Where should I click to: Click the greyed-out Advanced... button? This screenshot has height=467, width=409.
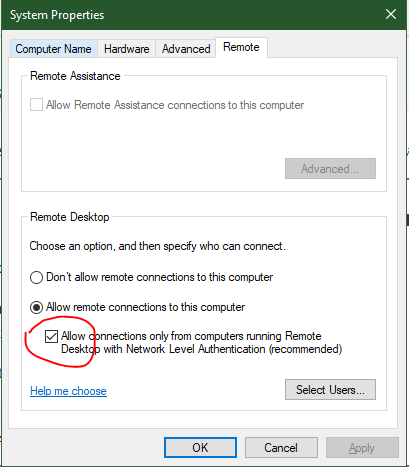(x=330, y=169)
